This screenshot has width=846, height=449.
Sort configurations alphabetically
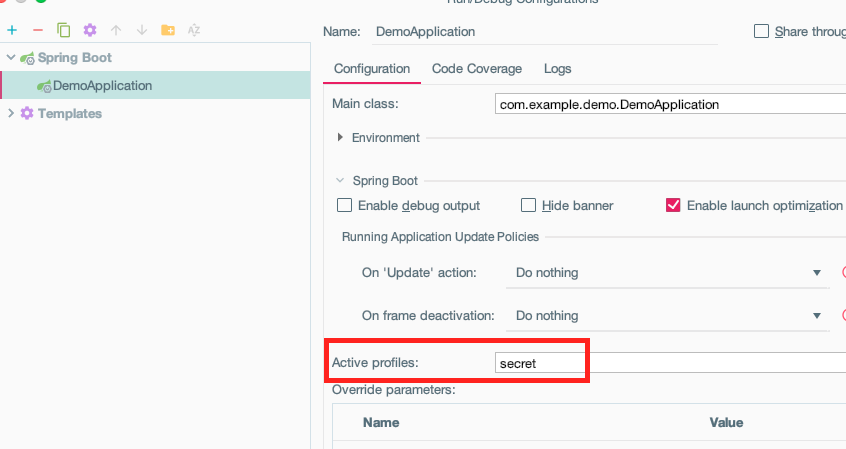tap(194, 30)
